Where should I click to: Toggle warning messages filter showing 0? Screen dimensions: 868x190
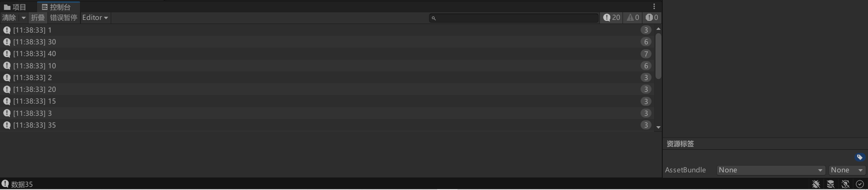tap(632, 18)
